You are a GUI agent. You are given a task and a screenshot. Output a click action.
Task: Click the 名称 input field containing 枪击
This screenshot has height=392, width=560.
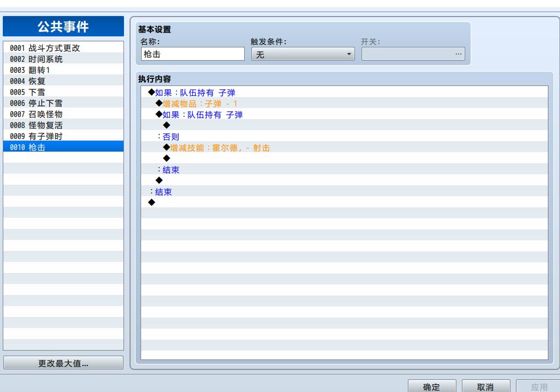(193, 54)
